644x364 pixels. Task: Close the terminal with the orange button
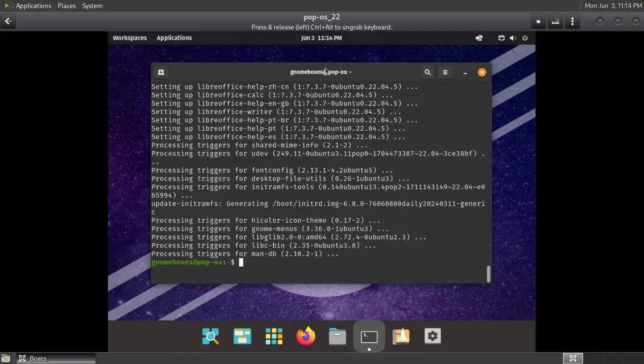pos(482,72)
